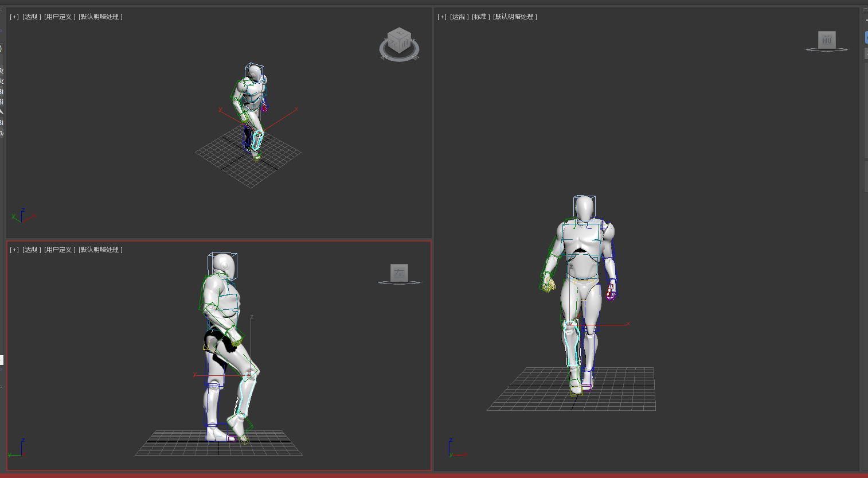Screen dimensions: 868x478
Task: Open the [+] menu in the upper-left viewport
Action: (14, 17)
